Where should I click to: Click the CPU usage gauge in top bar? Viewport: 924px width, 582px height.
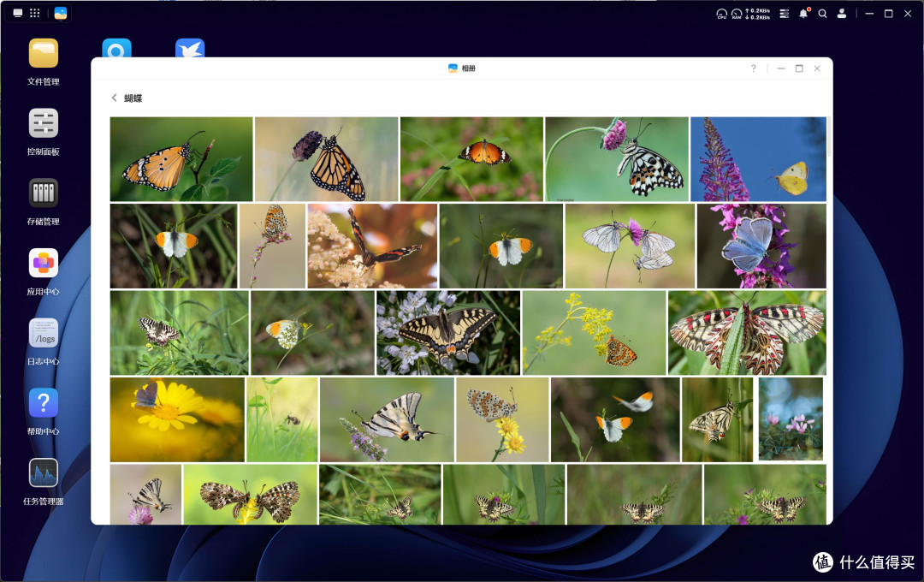(x=721, y=14)
